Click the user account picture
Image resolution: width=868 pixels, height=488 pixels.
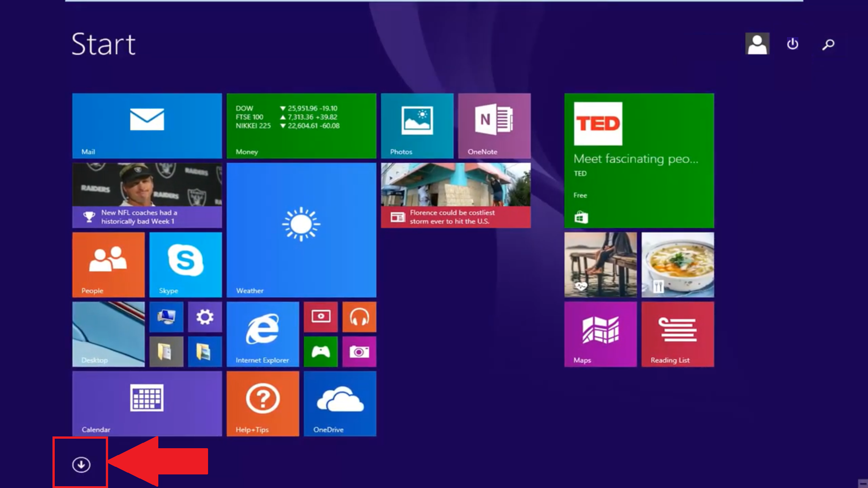757,44
